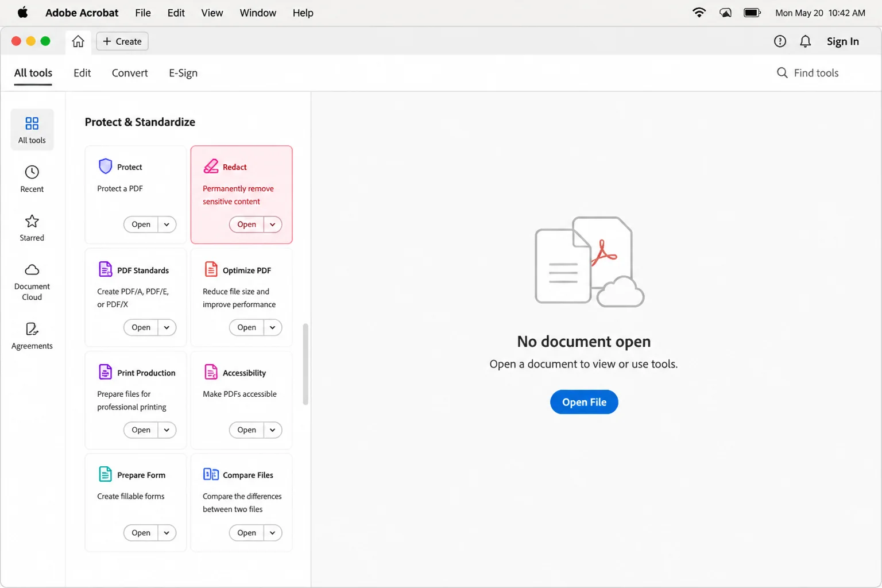Click the Home icon
Image resolution: width=882 pixels, height=588 pixels.
78,41
